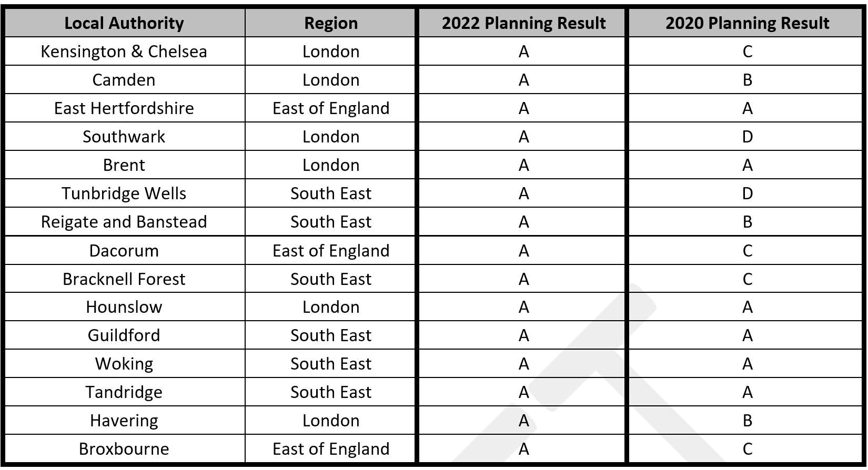868x470 pixels.
Task: Click the Brent cell
Action: (124, 165)
